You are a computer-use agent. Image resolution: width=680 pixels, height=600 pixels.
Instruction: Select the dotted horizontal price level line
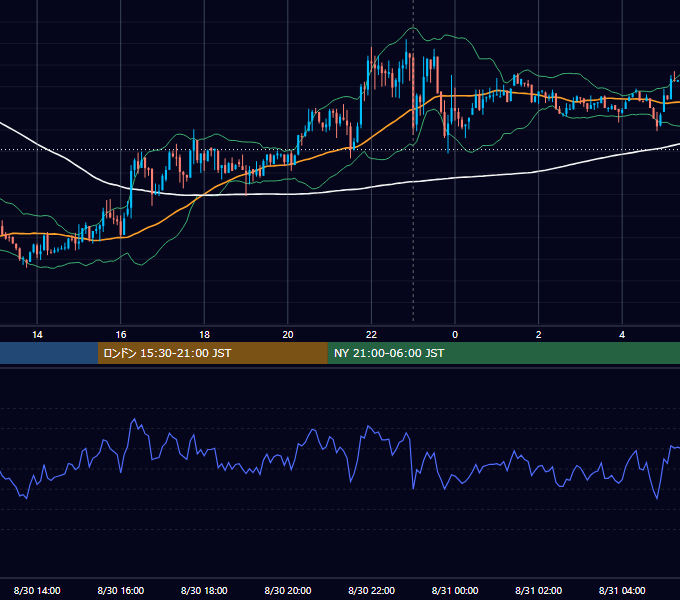pyautogui.click(x=340, y=150)
